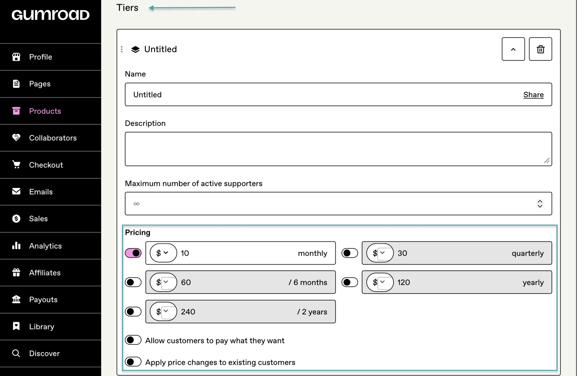This screenshot has width=588, height=376.
Task: Toggle Allow customers to pay what they want
Action: [133, 340]
